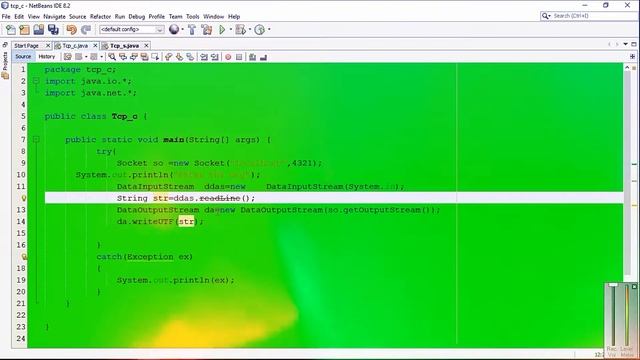Select the Tcp_s.java tab
Screen dimensions: 640x360
pyautogui.click(x=124, y=46)
